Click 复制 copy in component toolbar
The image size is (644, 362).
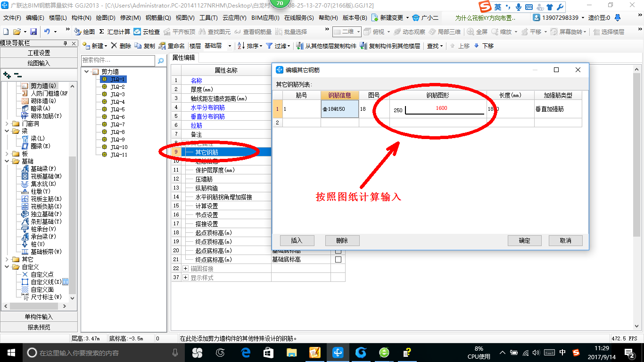tap(145, 46)
